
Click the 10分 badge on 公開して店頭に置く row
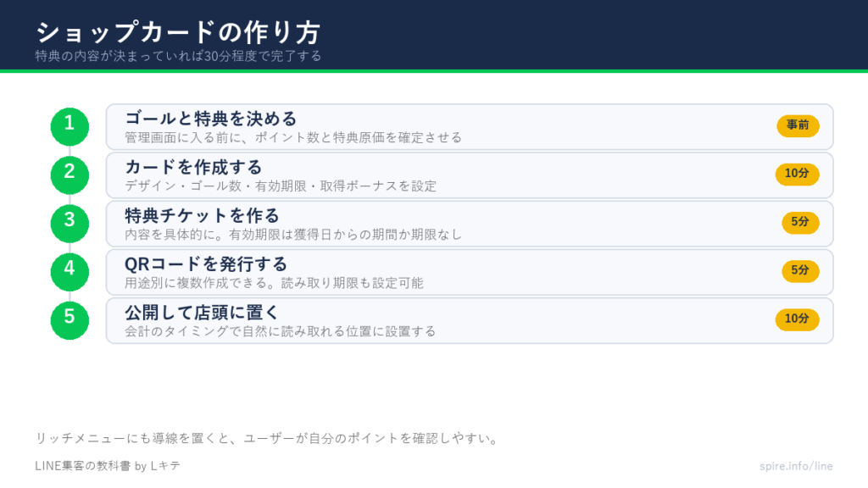797,319
